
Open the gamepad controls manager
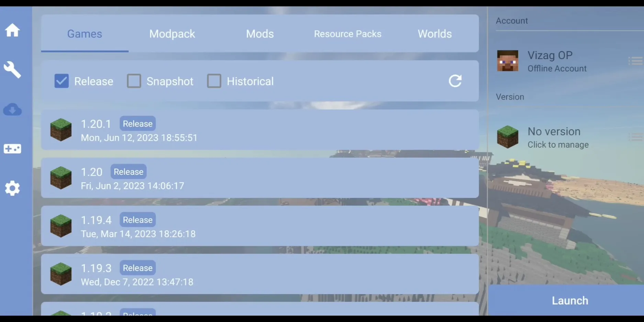pyautogui.click(x=12, y=148)
